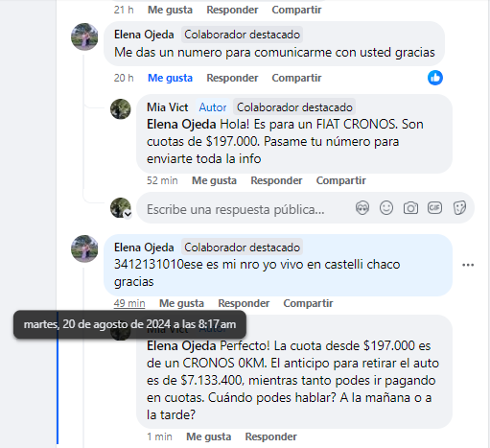Switch commenting profile via avatar arrow

128,214
